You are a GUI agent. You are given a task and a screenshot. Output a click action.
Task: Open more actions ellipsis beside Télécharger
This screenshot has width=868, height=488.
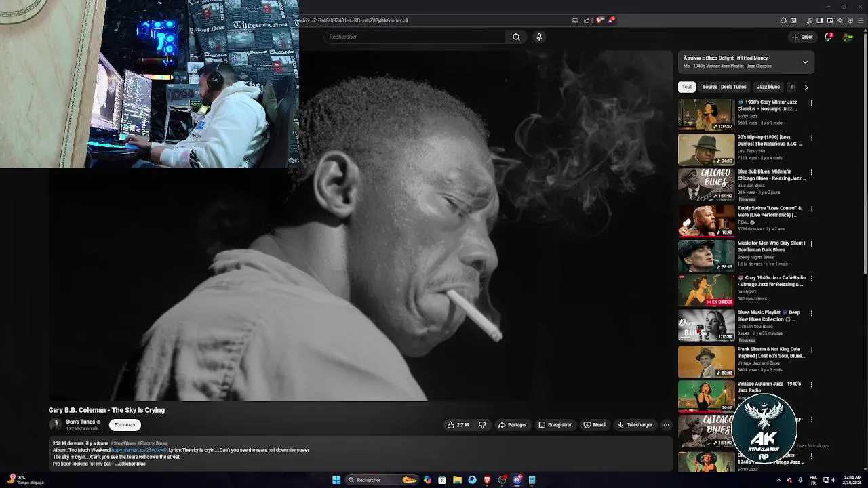666,425
